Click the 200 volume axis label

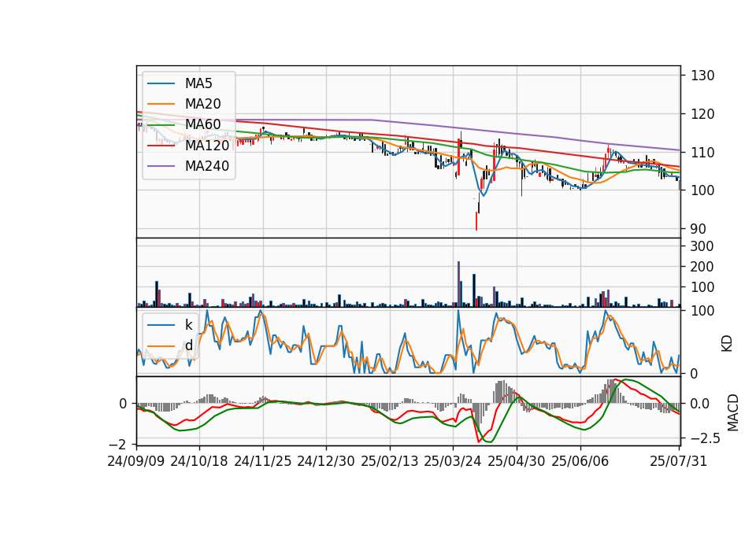pyautogui.click(x=702, y=267)
